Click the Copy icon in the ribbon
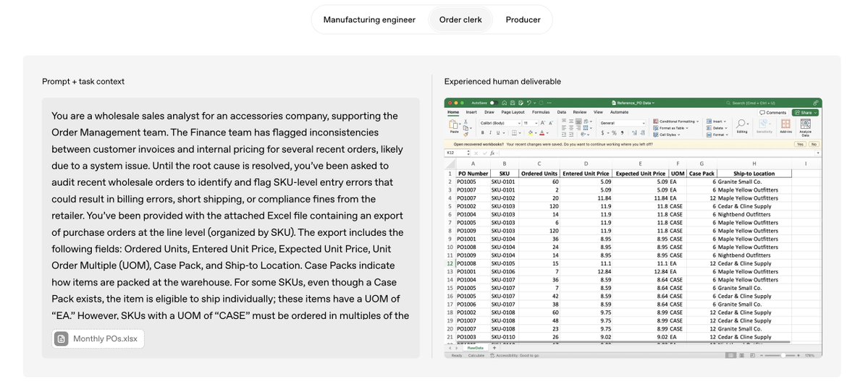 tap(465, 128)
